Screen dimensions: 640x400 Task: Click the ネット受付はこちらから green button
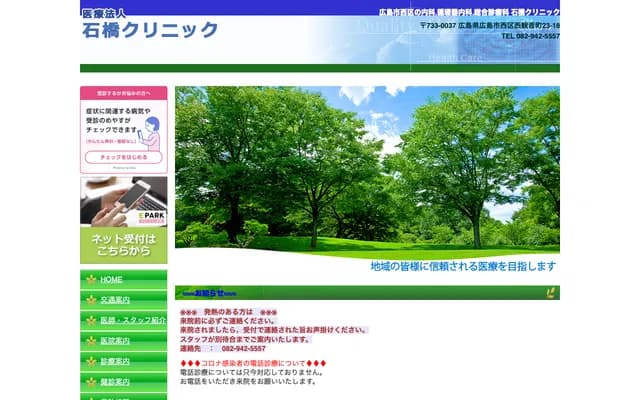click(123, 245)
